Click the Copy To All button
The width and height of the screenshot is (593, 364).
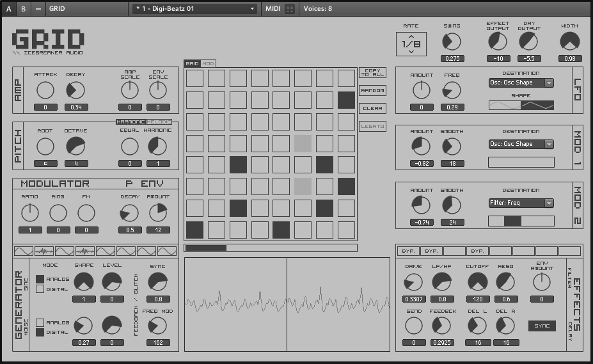[372, 72]
